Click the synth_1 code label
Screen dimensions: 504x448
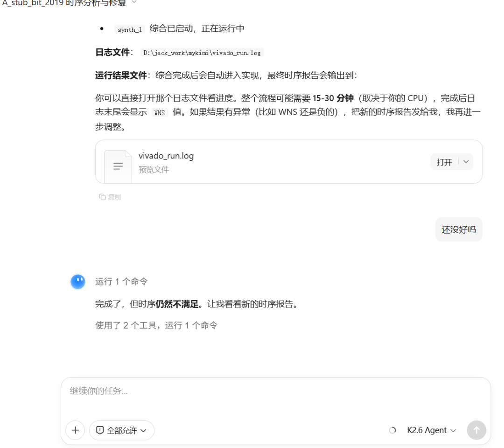[130, 29]
